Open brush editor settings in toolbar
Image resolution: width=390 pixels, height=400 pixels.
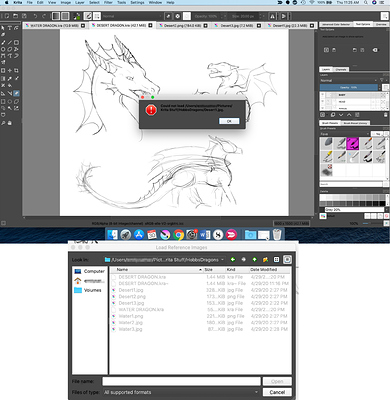[88, 16]
